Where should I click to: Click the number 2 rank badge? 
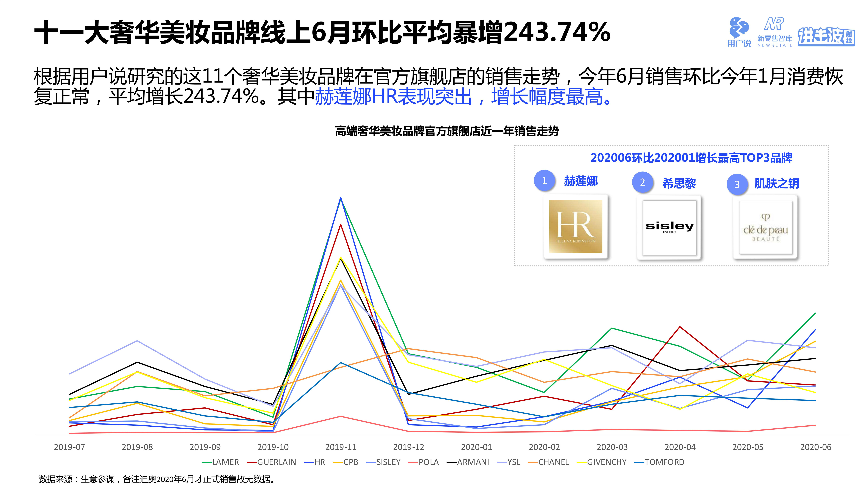tap(642, 182)
